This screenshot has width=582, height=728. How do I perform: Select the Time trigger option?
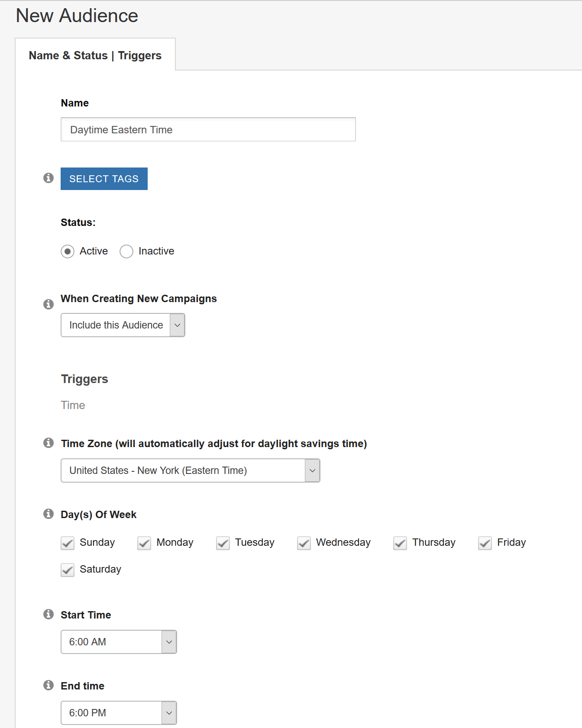click(73, 405)
